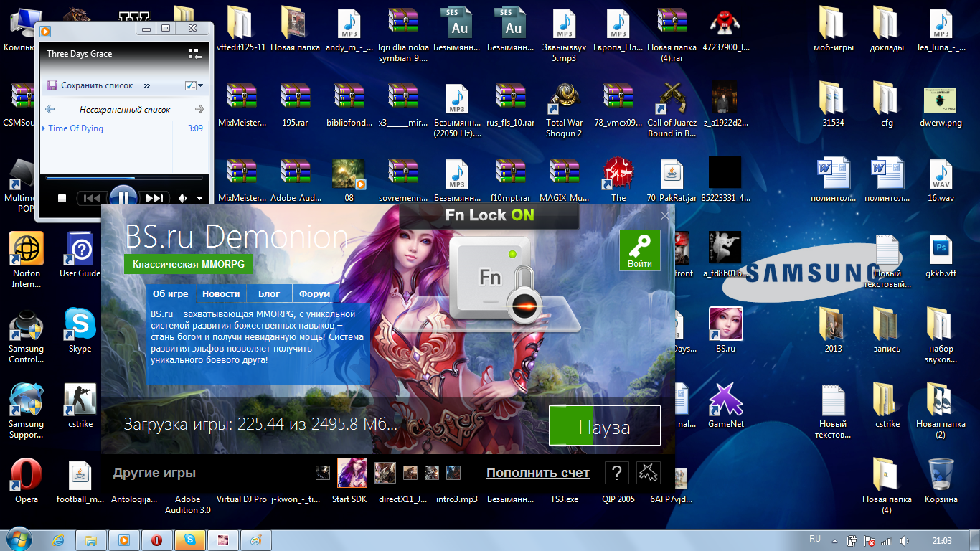Open the Новости tab
This screenshot has width=980, height=551.
221,293
